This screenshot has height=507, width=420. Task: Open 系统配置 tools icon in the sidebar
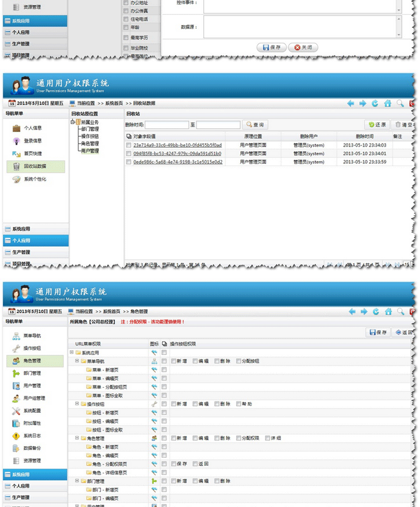point(16,411)
